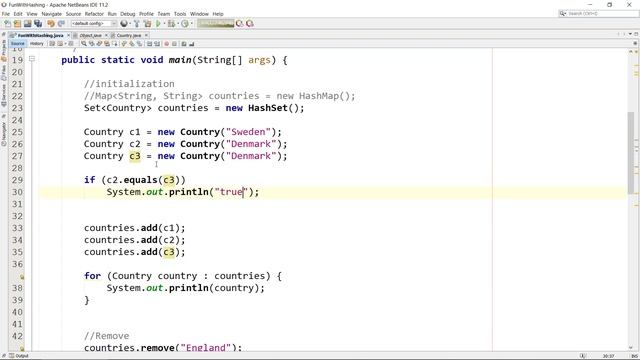
Task: Select the History editor view button
Action: [37, 44]
